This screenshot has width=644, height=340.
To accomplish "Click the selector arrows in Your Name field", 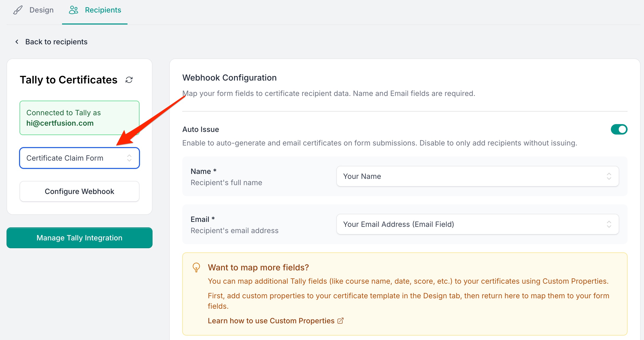I will pos(609,176).
